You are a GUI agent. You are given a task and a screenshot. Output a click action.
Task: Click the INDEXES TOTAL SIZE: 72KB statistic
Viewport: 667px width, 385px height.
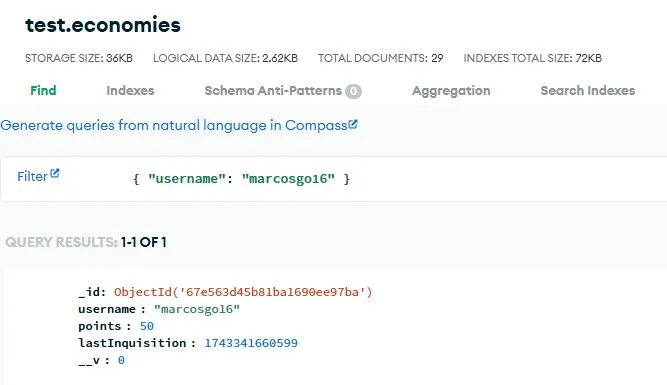point(533,58)
